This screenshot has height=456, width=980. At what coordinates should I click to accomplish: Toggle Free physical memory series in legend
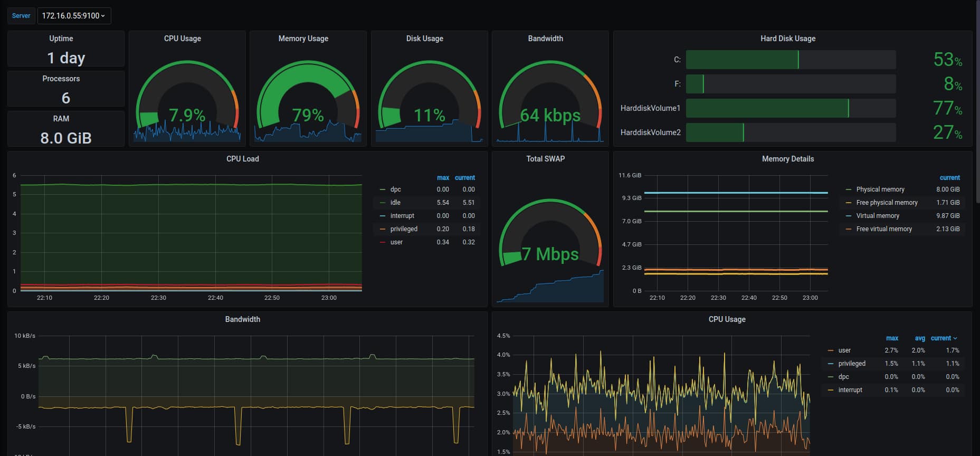[x=887, y=203]
